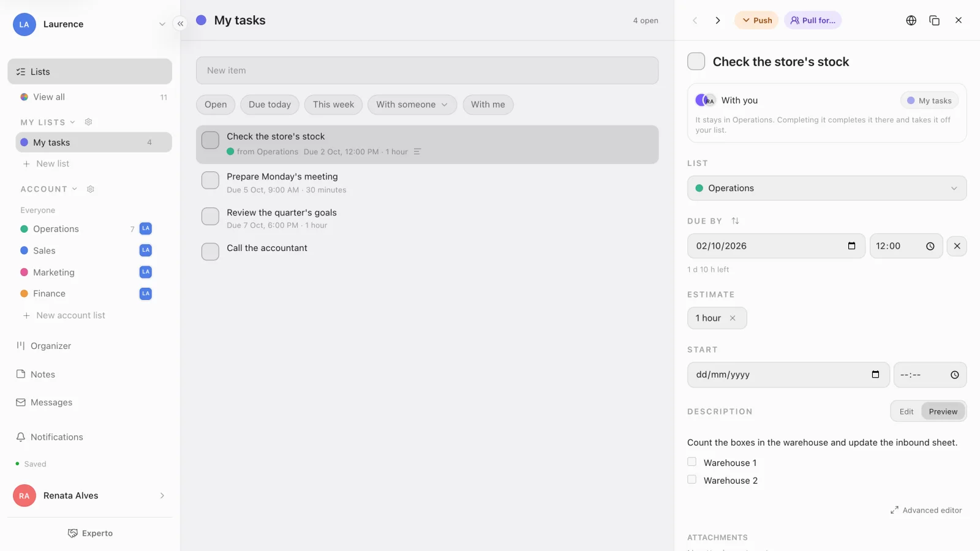Collapse ACCOUNT section chevron
Viewport: 980px width, 551px height.
click(x=75, y=189)
